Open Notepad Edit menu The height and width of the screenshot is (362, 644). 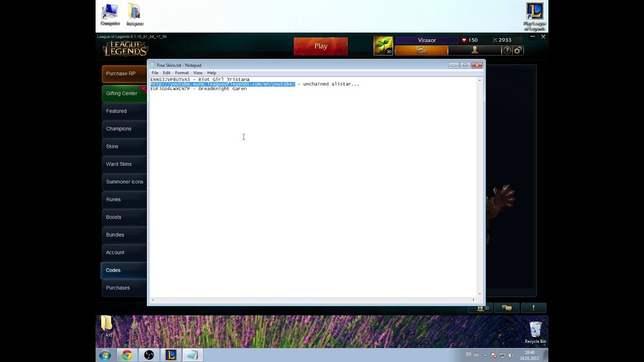point(167,73)
